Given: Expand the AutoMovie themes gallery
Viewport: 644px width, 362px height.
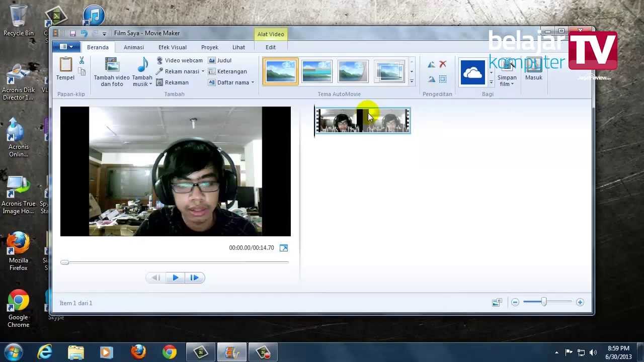Looking at the screenshot, I should coord(412,81).
